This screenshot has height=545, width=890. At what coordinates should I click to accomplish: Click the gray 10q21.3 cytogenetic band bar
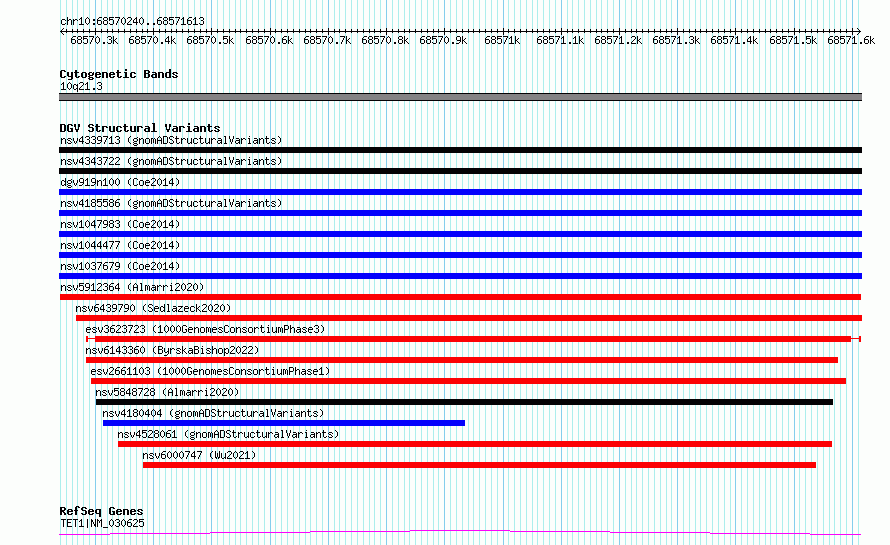pos(460,97)
